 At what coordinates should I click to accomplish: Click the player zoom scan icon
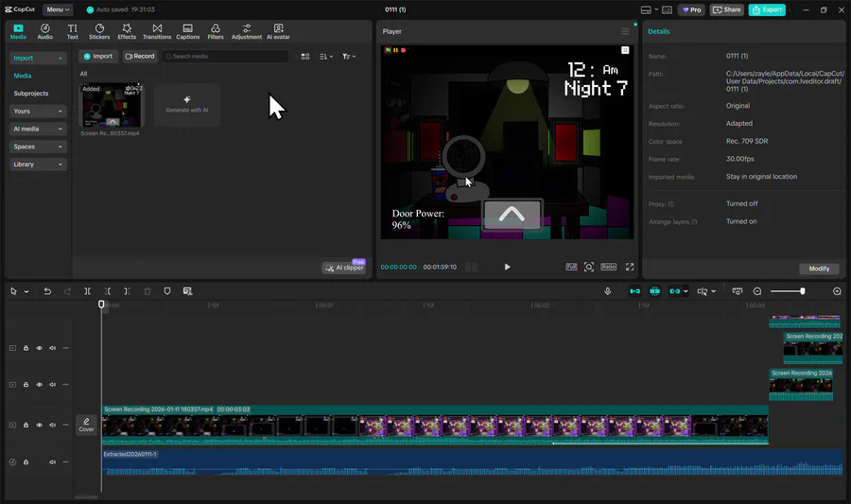(589, 267)
